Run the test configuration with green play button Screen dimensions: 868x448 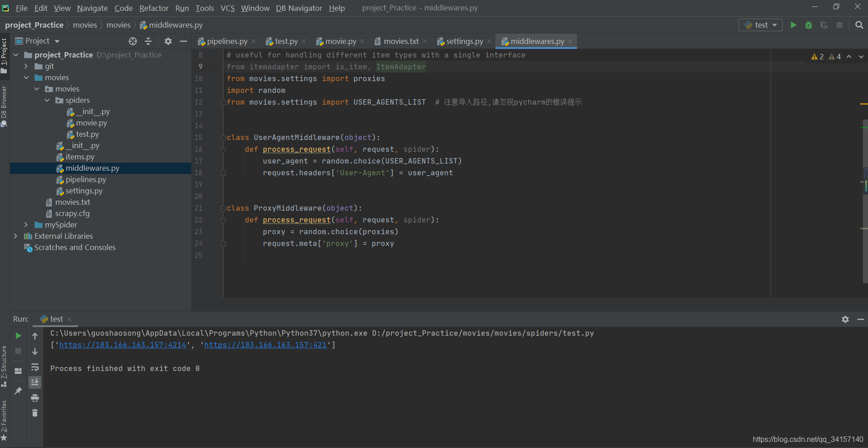pos(793,25)
